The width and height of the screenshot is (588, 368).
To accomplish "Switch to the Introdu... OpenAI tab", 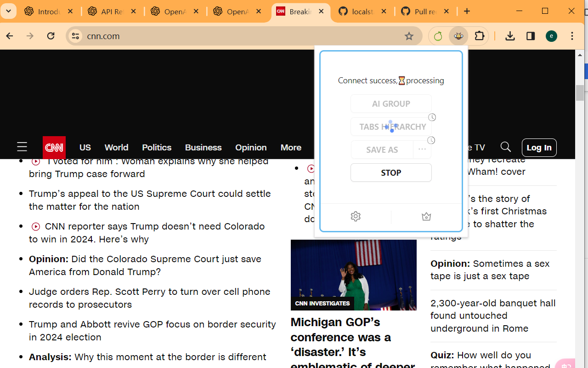I will (50, 11).
